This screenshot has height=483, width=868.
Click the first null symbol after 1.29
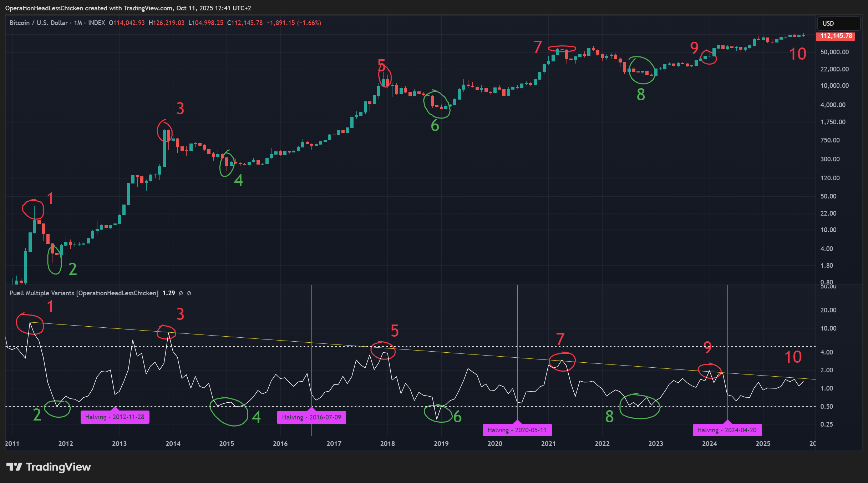tap(181, 293)
